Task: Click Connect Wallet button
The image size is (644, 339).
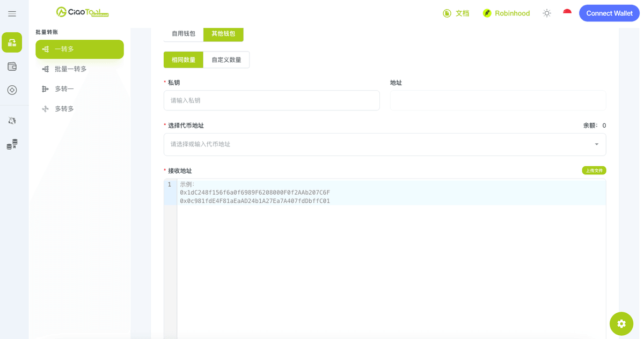Action: pos(609,13)
